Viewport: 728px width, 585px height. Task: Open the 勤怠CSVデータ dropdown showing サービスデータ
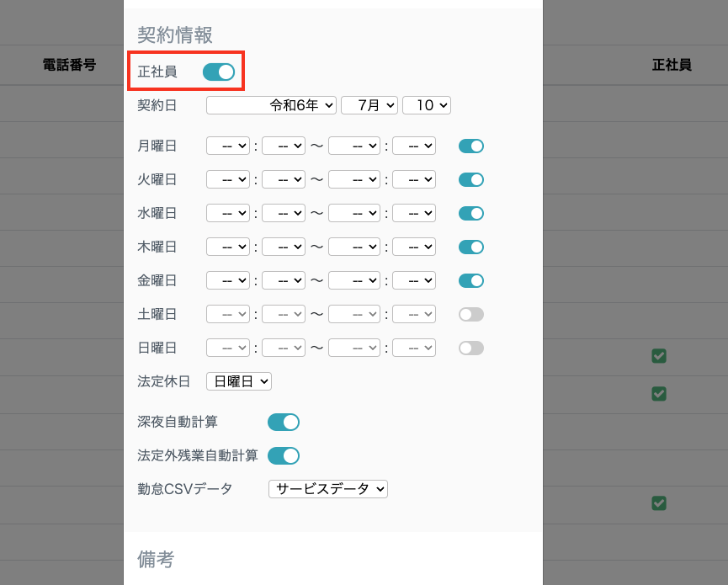click(x=327, y=489)
